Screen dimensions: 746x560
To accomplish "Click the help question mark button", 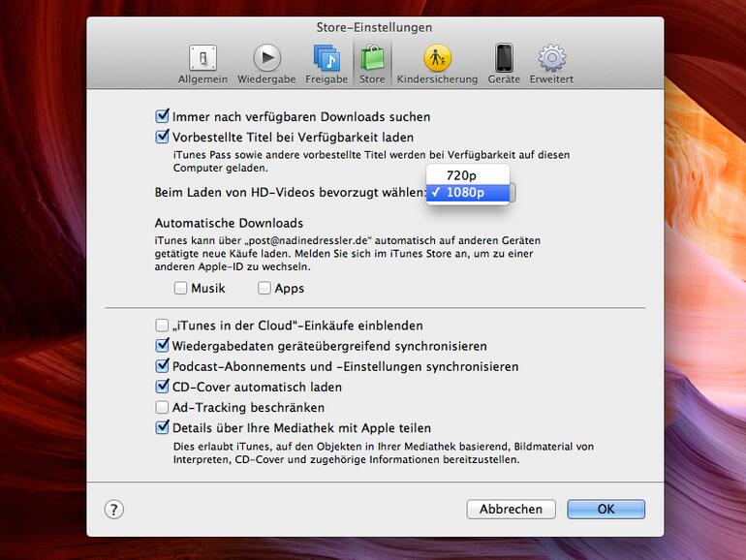I will (113, 509).
